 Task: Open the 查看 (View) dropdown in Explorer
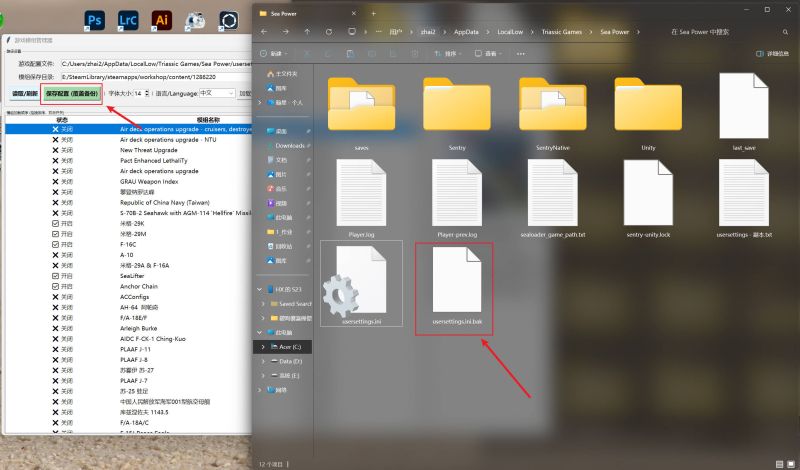click(486, 54)
